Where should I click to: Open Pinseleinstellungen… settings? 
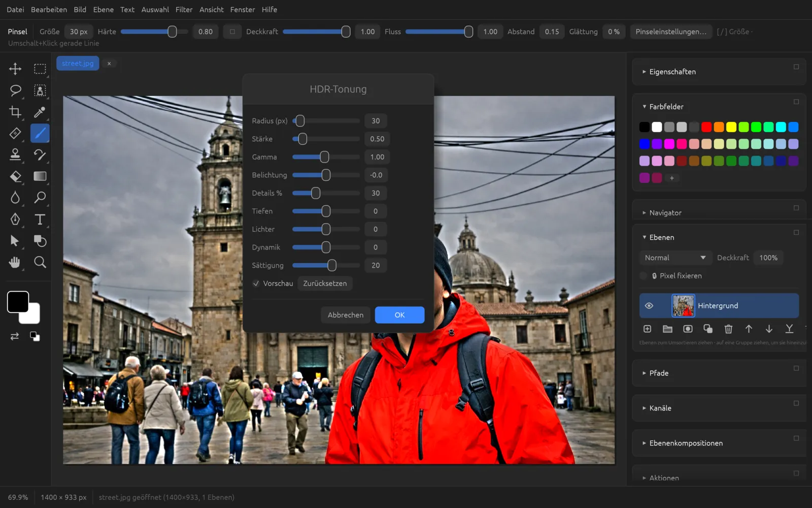[x=671, y=31]
